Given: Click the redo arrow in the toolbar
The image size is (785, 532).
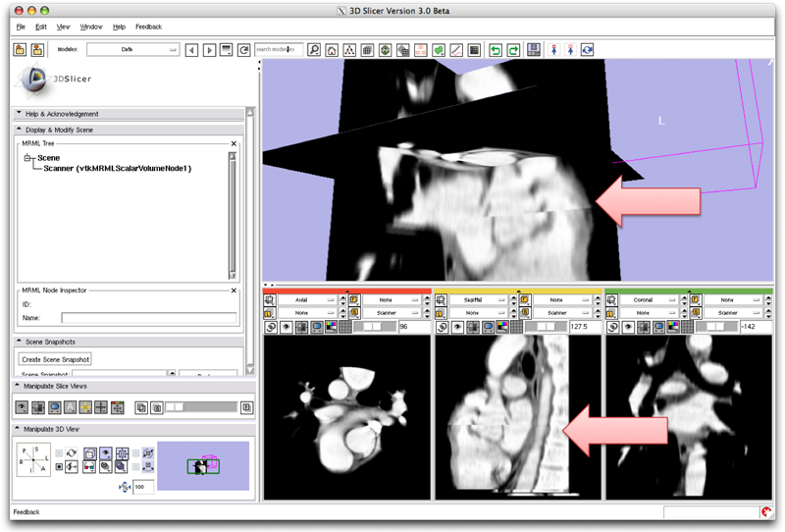Looking at the screenshot, I should [513, 49].
